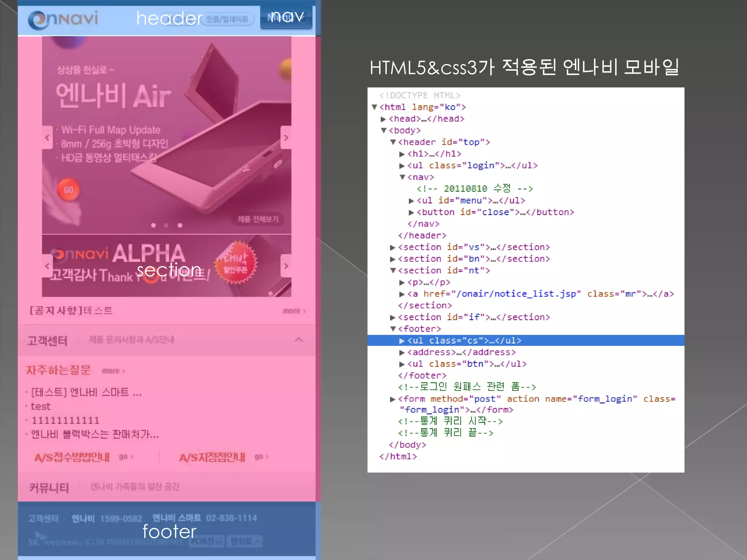Click the PC버전 button in the footer

(x=207, y=541)
